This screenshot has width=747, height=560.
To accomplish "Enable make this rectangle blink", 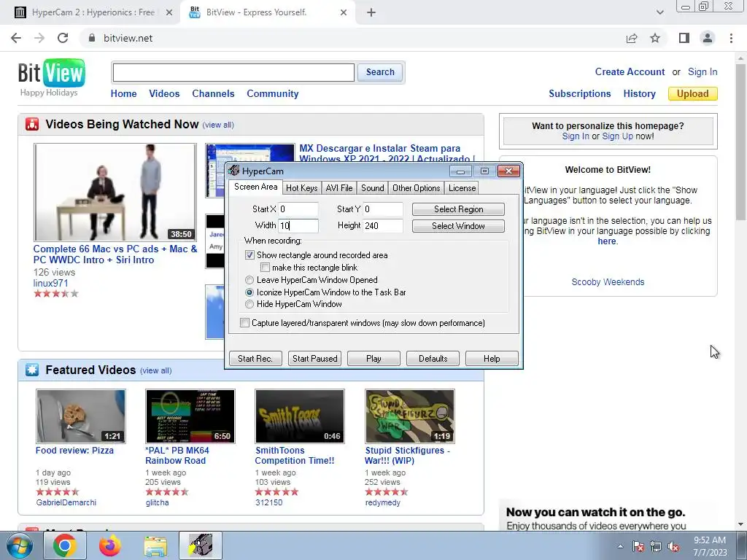I will pos(266,268).
